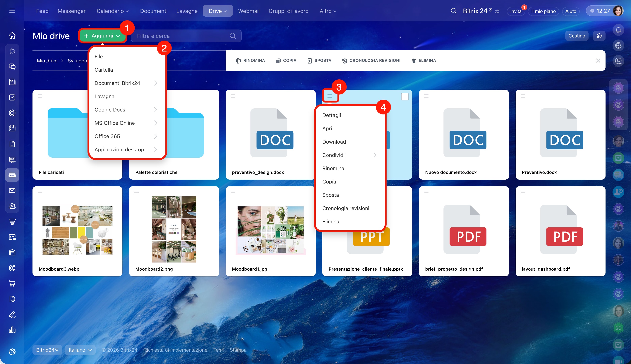Open the bar chart analytics sidebar icon
631x364 pixels.
tap(12, 330)
